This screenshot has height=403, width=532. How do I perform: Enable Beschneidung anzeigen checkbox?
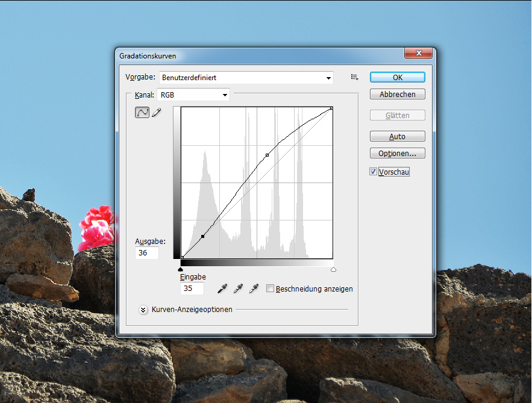[270, 289]
